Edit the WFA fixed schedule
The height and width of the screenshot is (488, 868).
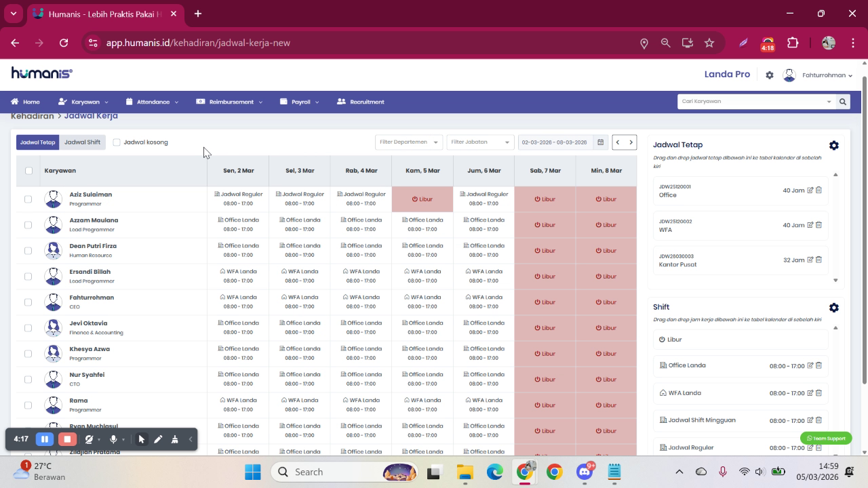tap(810, 225)
